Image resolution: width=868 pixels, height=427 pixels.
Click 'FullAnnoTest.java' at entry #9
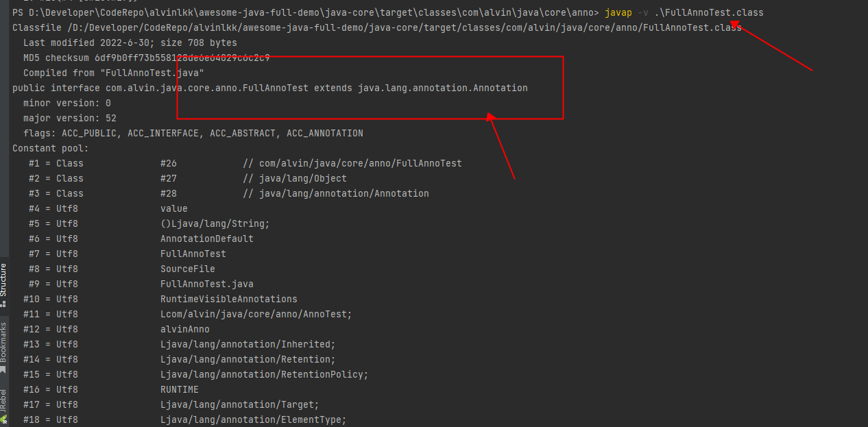tap(207, 284)
